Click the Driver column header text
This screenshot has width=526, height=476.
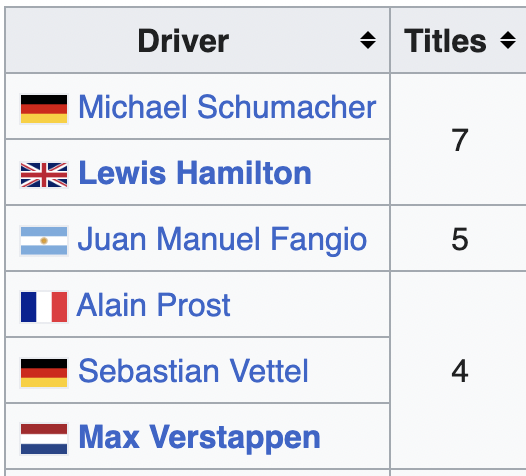(183, 41)
